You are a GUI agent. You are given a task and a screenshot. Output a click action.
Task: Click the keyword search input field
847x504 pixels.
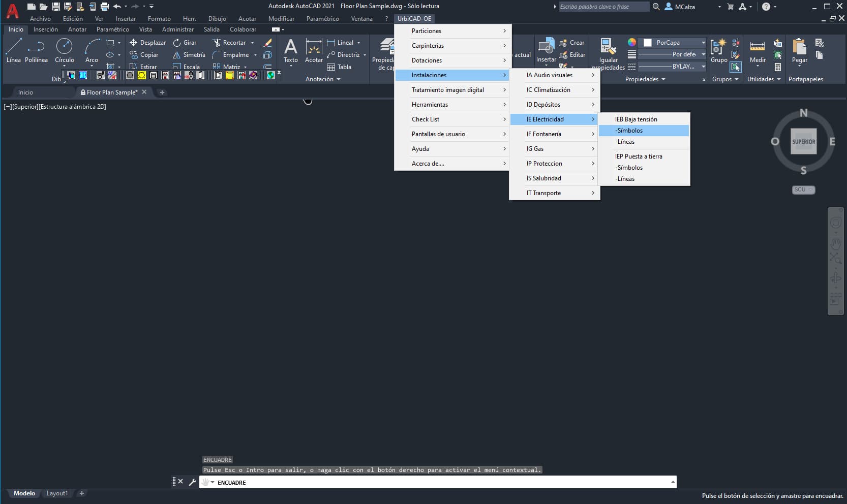604,7
